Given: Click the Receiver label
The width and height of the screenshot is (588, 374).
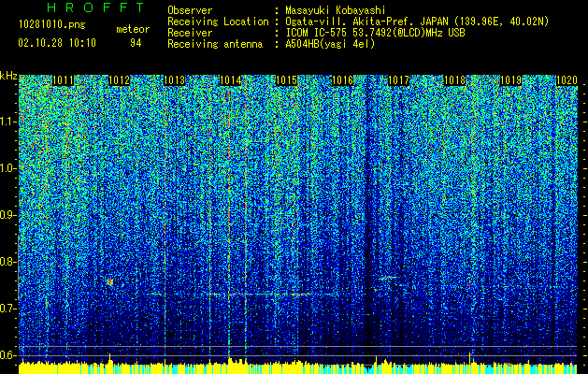Looking at the screenshot, I should point(190,33).
